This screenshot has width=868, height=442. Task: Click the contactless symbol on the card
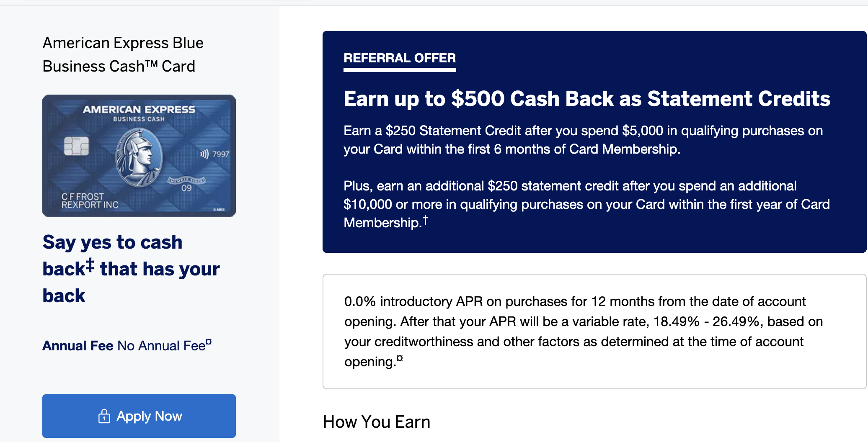point(204,154)
